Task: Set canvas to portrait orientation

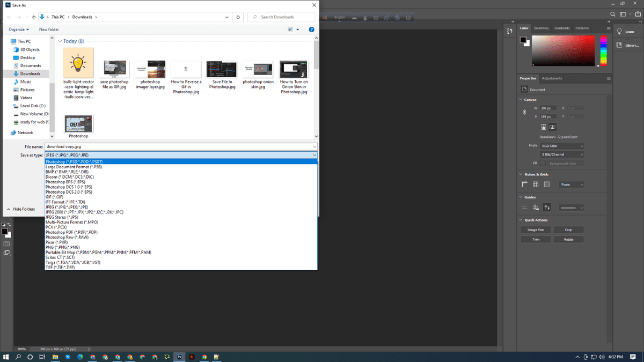Action: tap(544, 127)
